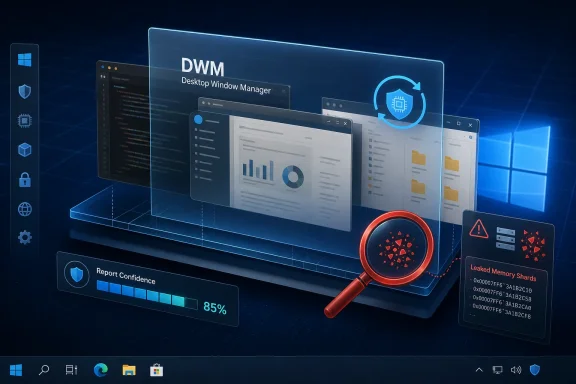576x384 pixels.
Task: Open the globe network sidebar icon
Action: tap(25, 209)
